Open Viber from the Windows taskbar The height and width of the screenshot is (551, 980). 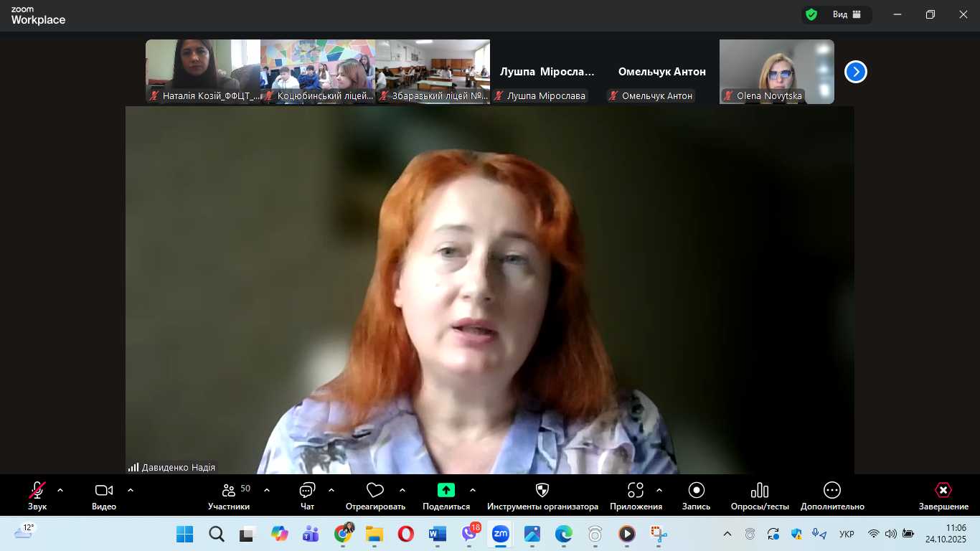point(469,534)
